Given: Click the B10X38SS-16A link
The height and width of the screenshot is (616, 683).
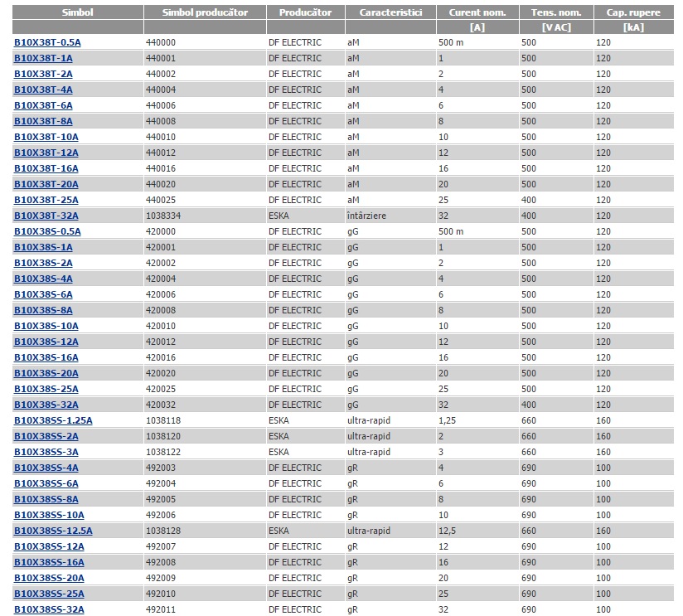Looking at the screenshot, I should pos(49,562).
